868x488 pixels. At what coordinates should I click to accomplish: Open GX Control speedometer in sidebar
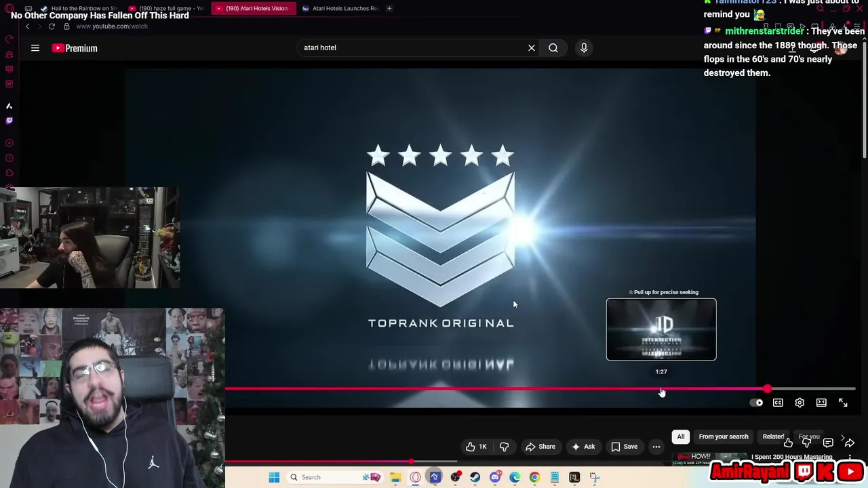pyautogui.click(x=9, y=39)
